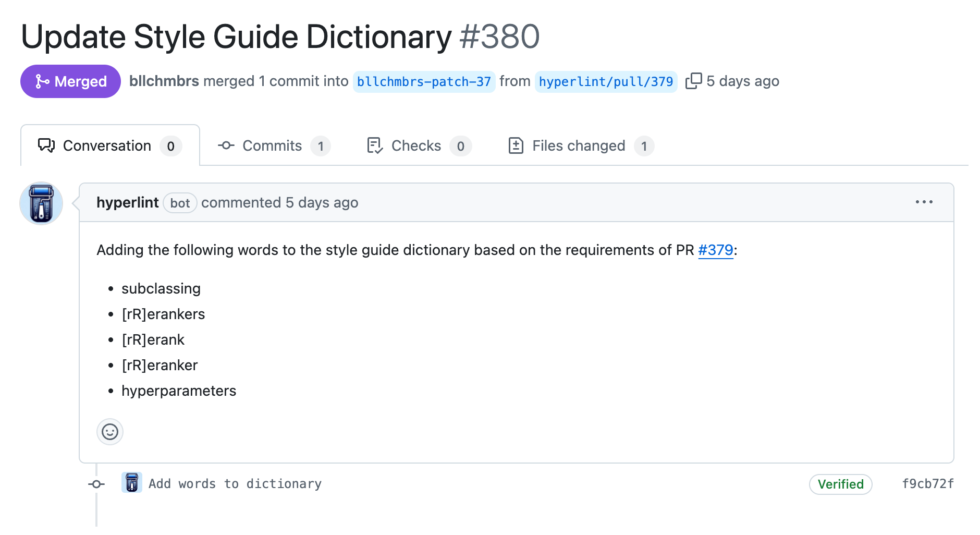
Task: Click the Verified signature badge
Action: point(840,484)
